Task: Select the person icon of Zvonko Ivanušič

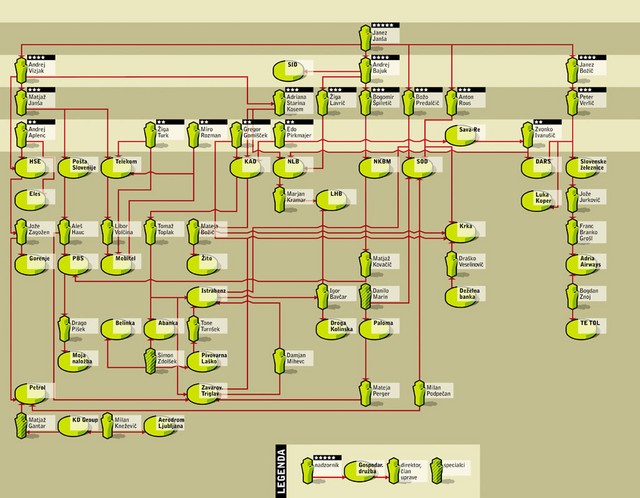Action: [x=527, y=135]
